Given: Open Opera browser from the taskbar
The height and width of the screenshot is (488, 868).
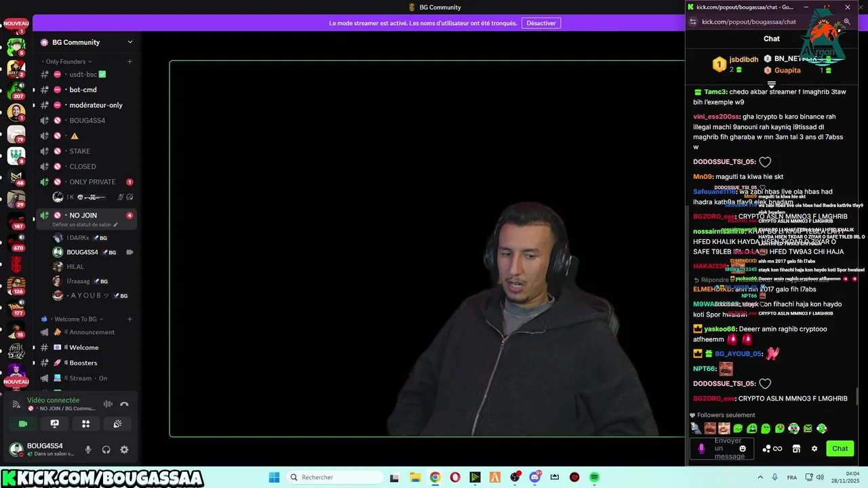Looking at the screenshot, I should click(455, 477).
